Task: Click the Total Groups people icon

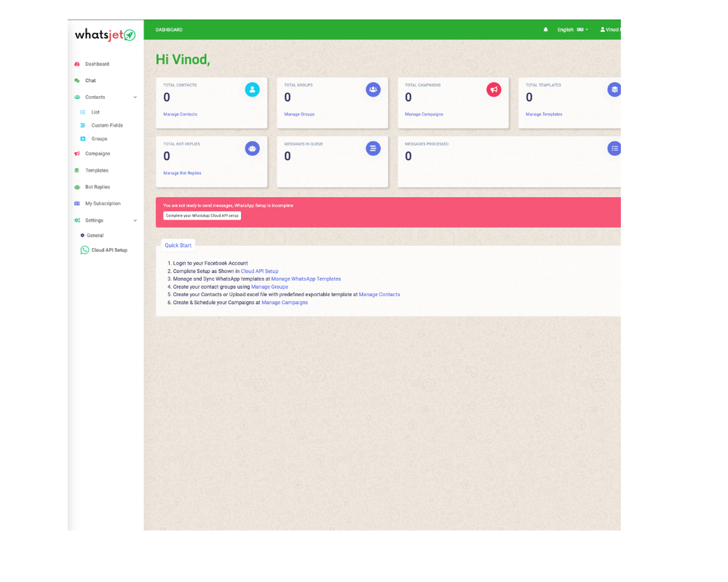Action: (x=373, y=89)
